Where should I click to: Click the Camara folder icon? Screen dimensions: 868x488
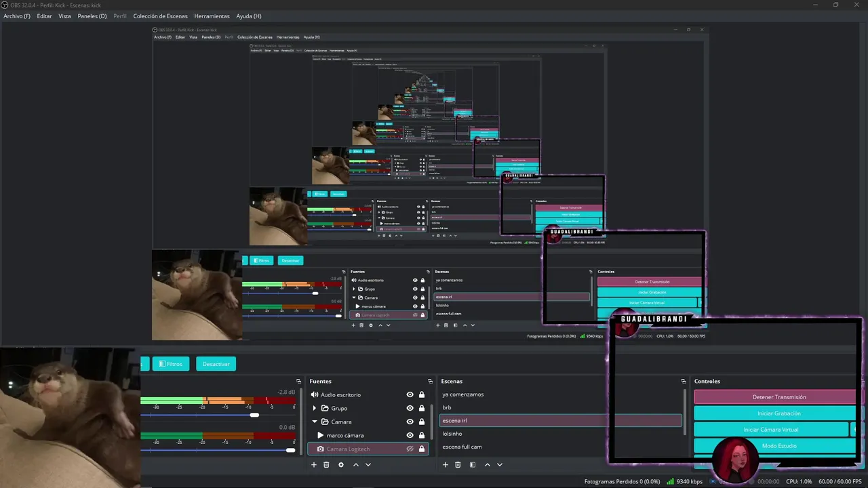tap(325, 422)
